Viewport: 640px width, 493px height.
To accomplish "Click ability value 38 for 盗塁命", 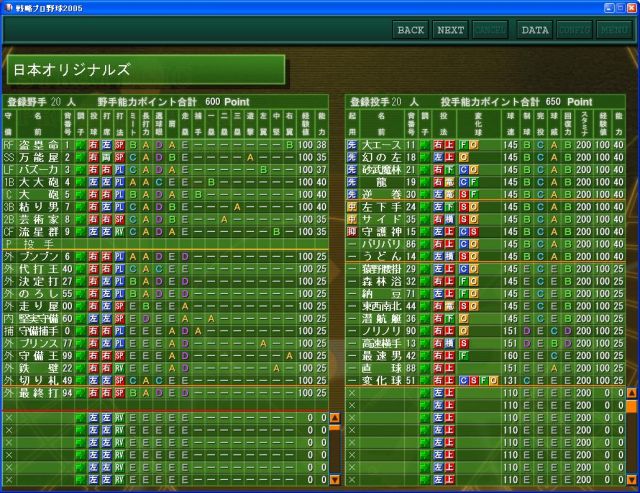I will [x=322, y=145].
